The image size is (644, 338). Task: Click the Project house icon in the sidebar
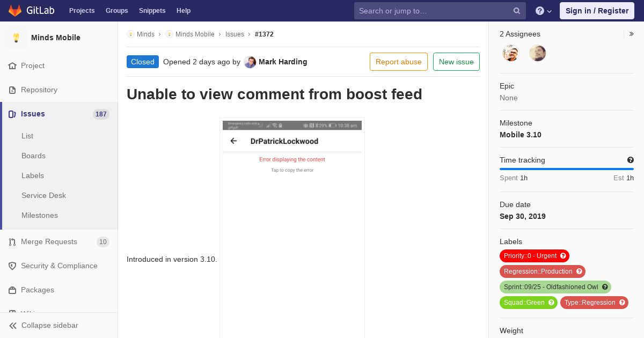pyautogui.click(x=12, y=65)
